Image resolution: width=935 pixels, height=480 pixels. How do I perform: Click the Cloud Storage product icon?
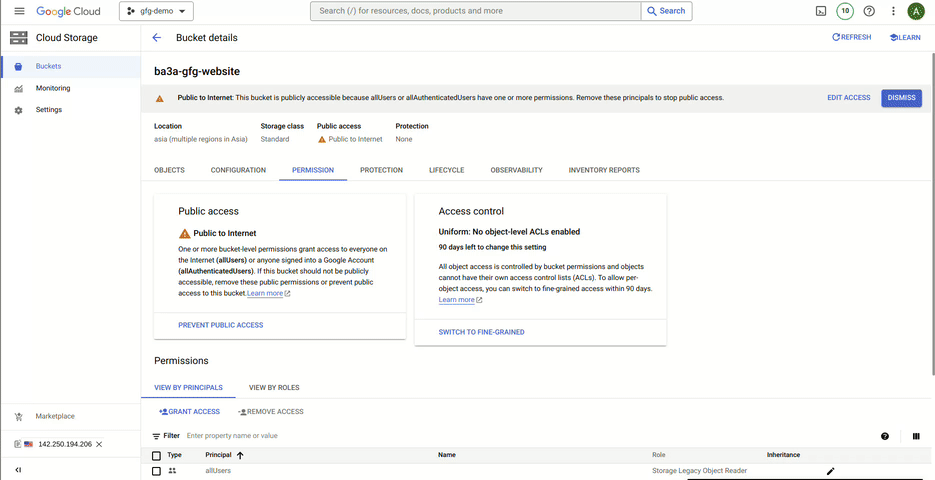tap(19, 38)
